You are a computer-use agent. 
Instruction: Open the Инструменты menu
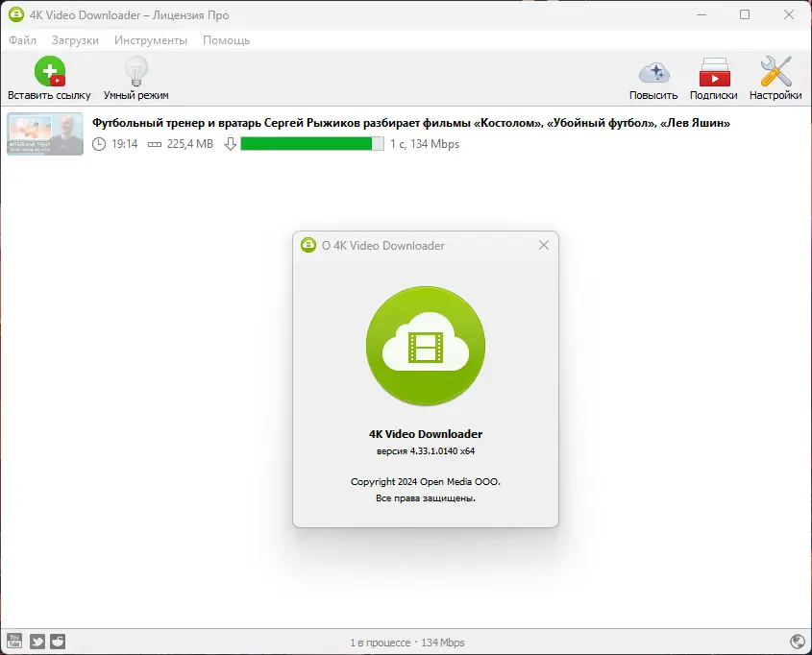(152, 40)
